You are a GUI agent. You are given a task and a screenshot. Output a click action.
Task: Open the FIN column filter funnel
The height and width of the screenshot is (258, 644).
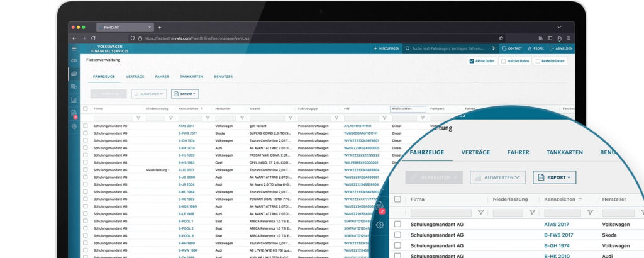tap(385, 118)
